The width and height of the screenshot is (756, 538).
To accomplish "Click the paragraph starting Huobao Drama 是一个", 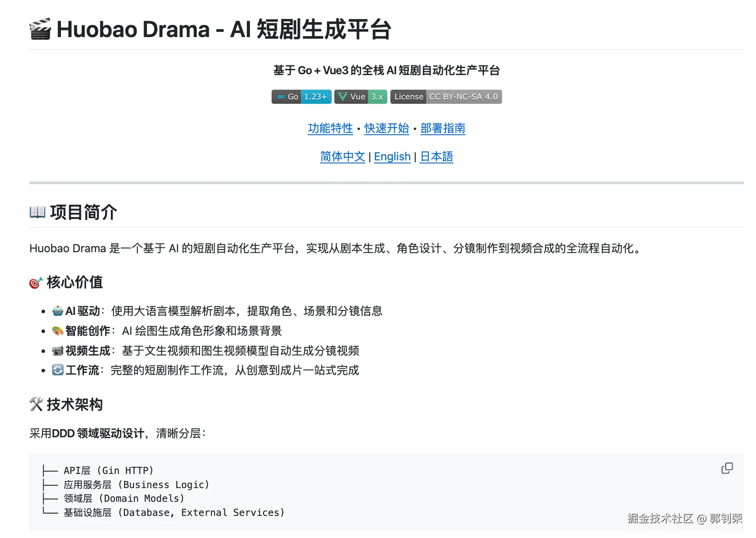I will [336, 248].
